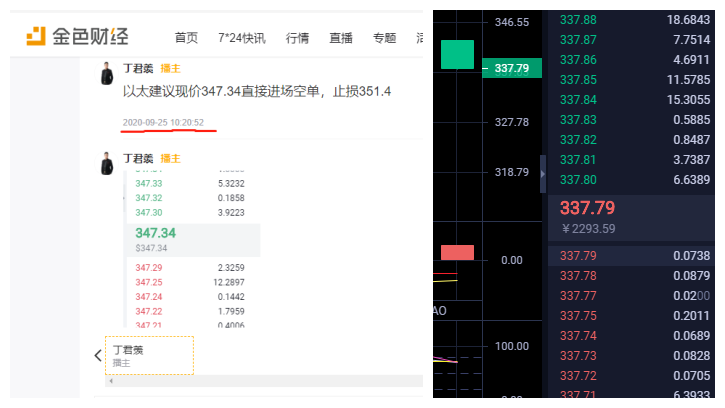Click the 播主 badge on first post
Viewport: 725px width, 408px height.
[x=170, y=68]
